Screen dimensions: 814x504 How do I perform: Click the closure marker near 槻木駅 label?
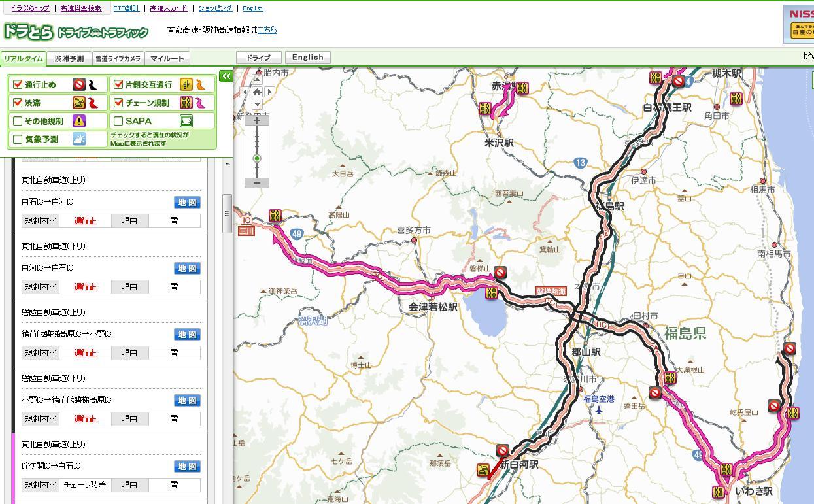click(x=678, y=81)
